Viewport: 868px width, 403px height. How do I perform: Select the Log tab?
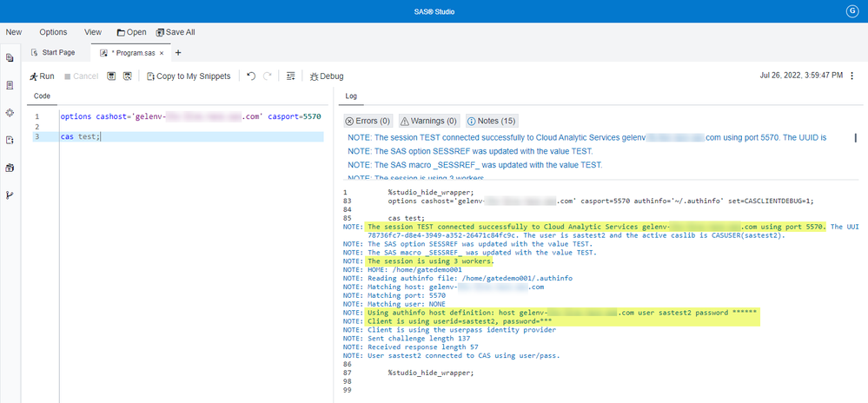tap(351, 96)
